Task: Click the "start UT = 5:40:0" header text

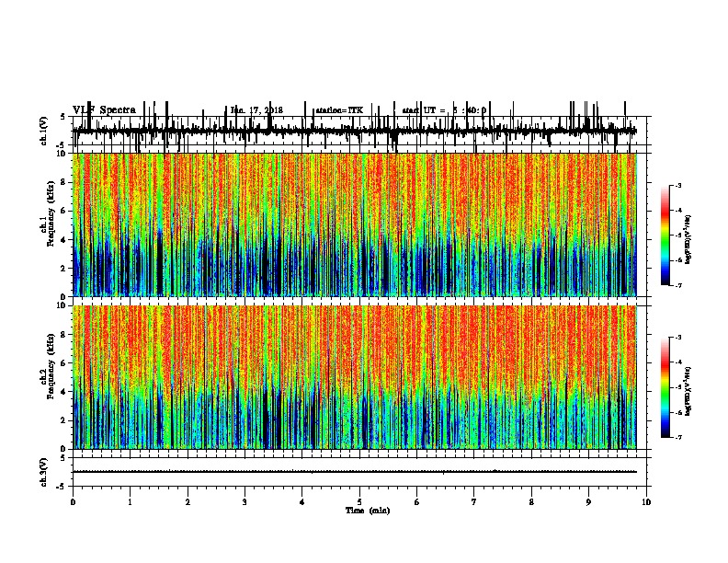Action: coord(444,110)
